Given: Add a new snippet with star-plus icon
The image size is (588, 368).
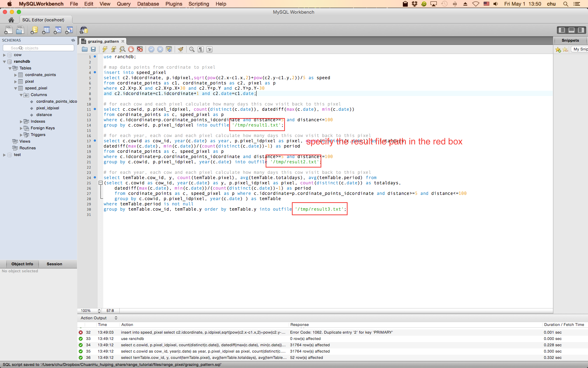Looking at the screenshot, I should [558, 50].
